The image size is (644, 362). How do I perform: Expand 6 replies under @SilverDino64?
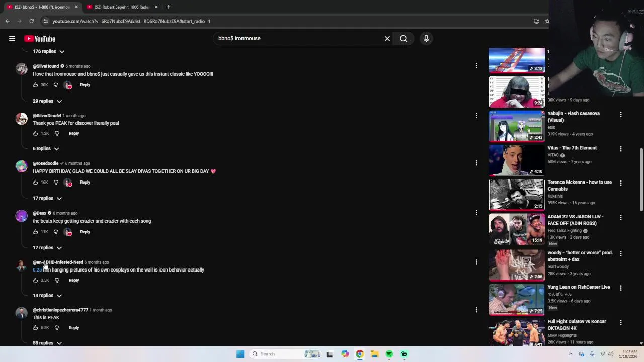(46, 149)
